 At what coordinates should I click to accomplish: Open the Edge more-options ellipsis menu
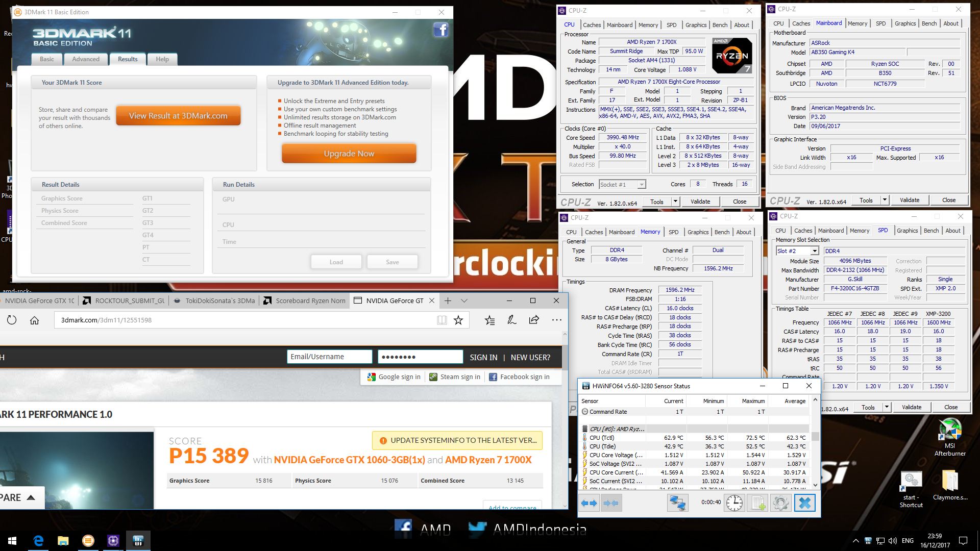tap(556, 320)
